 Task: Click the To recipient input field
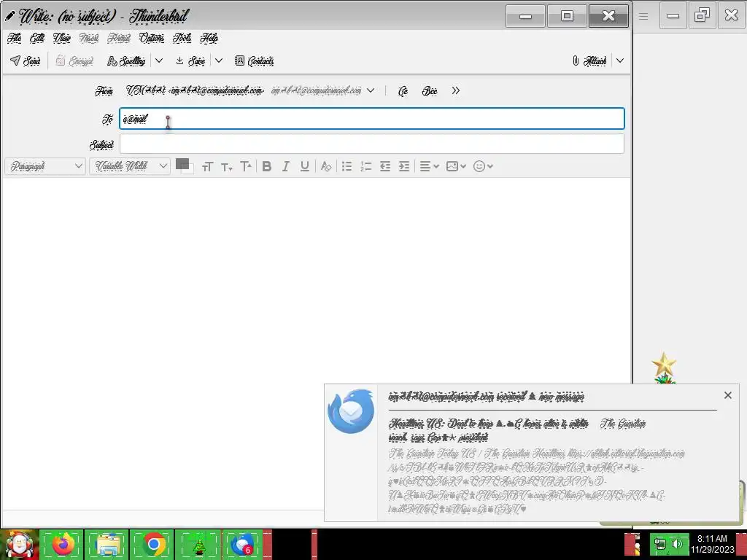click(x=371, y=119)
